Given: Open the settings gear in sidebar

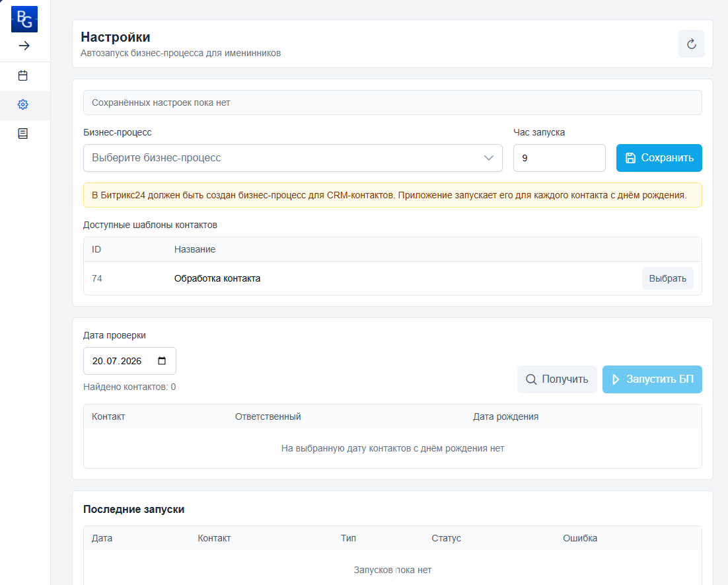Looking at the screenshot, I should (22, 104).
